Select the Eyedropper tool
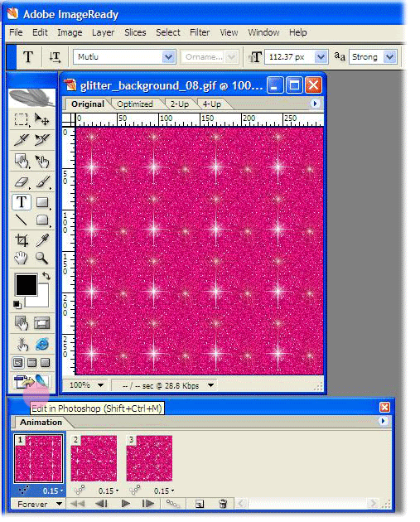This screenshot has width=420, height=522. 42,240
